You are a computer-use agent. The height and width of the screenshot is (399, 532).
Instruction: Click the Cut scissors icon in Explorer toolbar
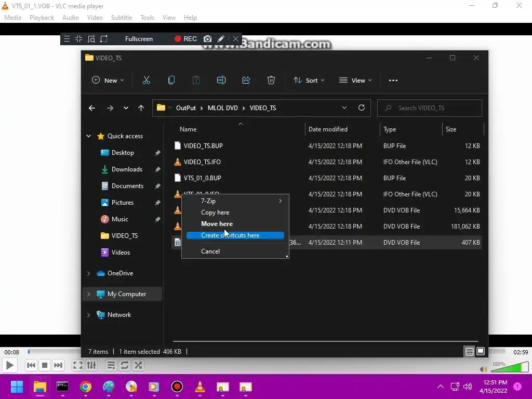click(x=146, y=80)
